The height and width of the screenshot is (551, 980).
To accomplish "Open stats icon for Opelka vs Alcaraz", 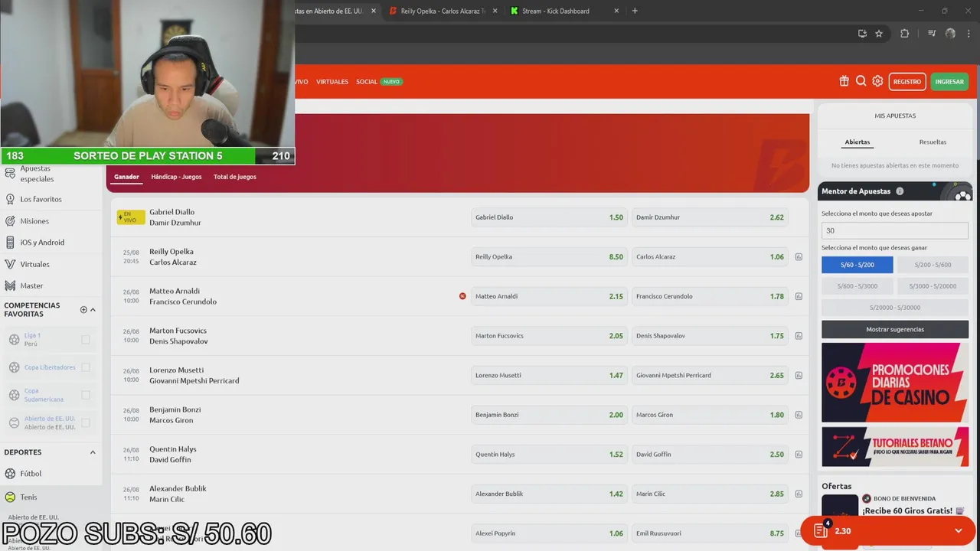I will [x=799, y=257].
